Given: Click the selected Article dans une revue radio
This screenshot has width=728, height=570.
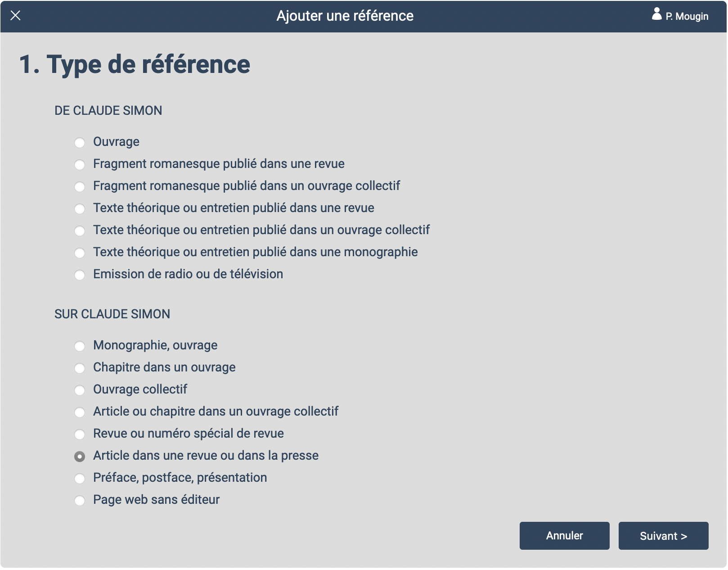Looking at the screenshot, I should tap(80, 457).
